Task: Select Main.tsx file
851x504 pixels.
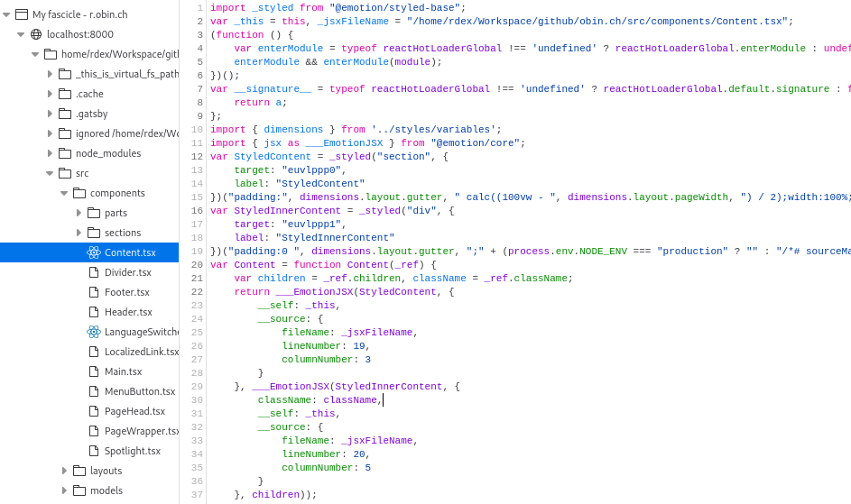Action: [x=124, y=371]
